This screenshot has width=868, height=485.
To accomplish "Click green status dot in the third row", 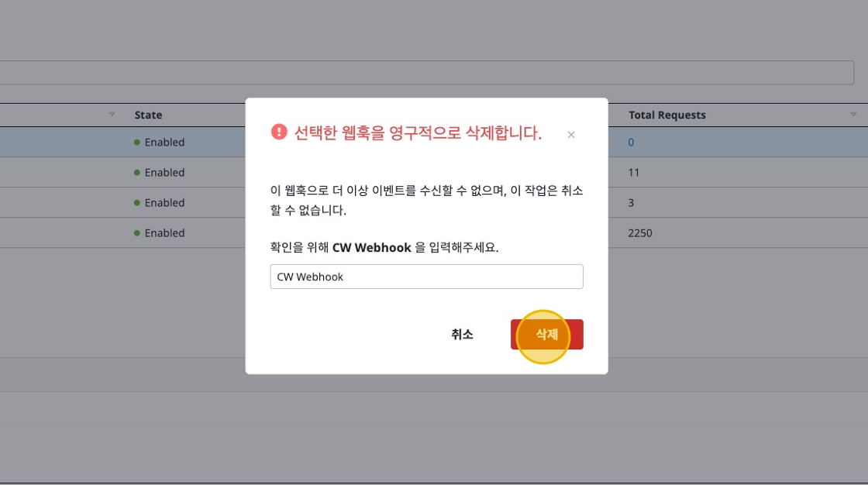I will (137, 203).
